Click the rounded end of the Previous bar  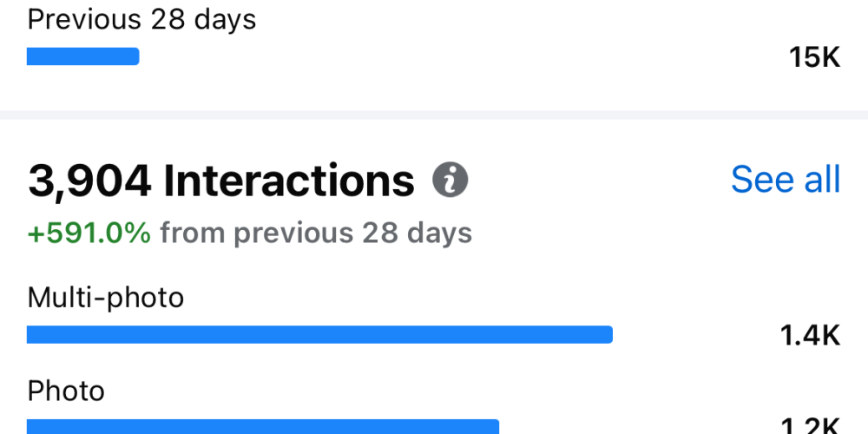click(x=135, y=56)
